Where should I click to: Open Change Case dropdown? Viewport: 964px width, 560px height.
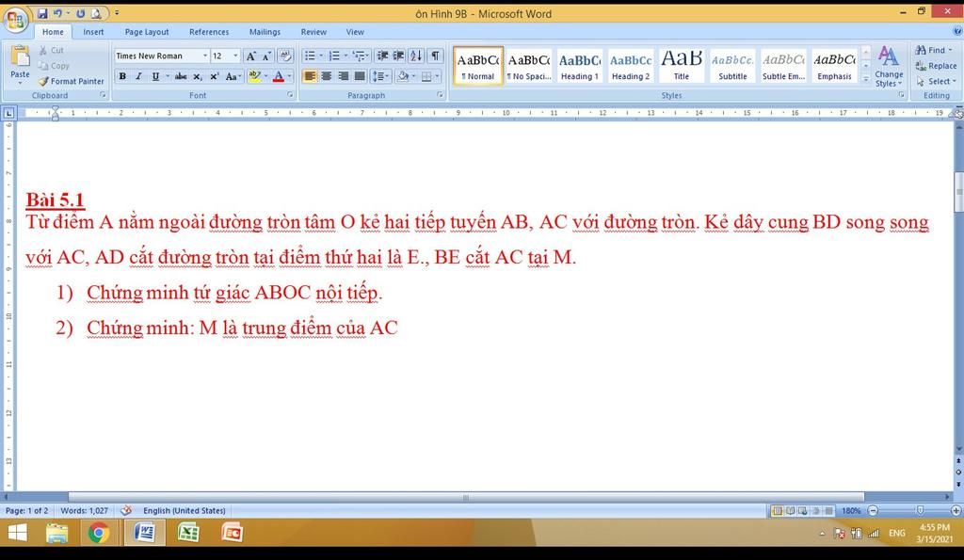(233, 76)
